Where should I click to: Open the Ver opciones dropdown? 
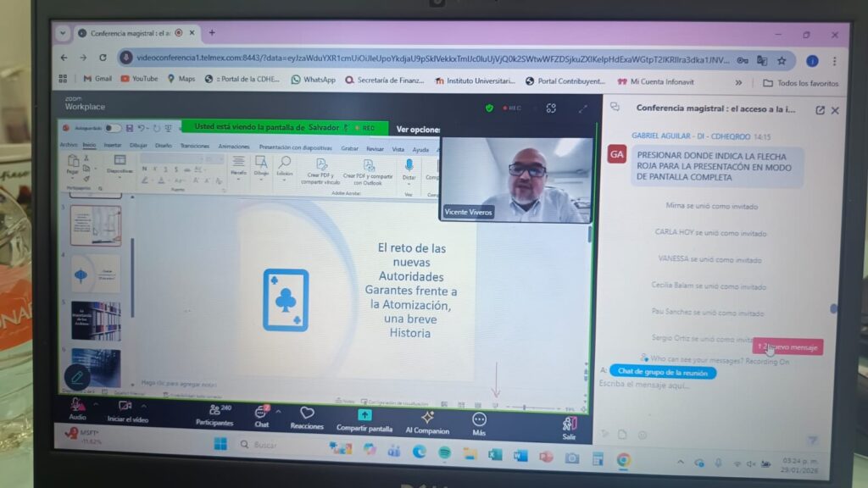[418, 130]
